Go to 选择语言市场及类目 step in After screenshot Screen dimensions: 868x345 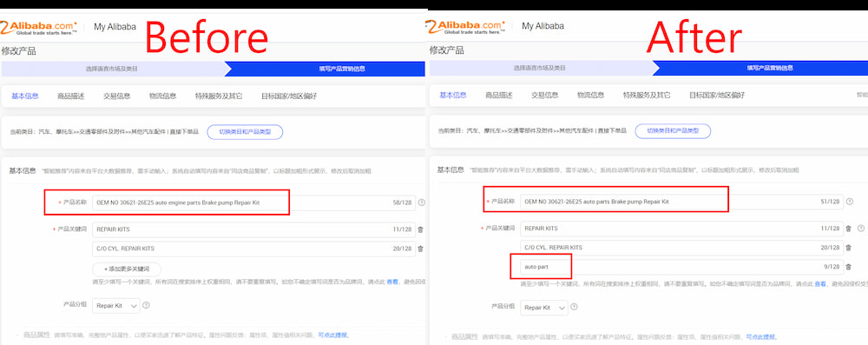click(x=540, y=68)
